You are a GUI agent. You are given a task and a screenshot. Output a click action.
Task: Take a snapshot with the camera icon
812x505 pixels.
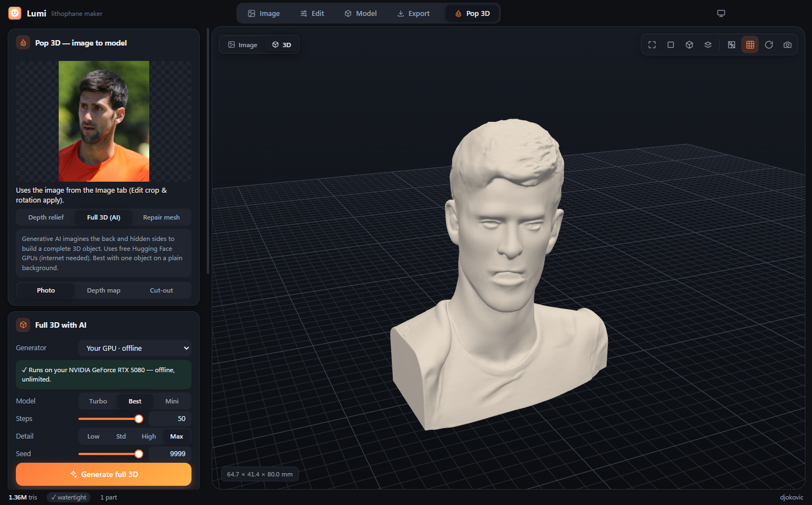click(x=787, y=45)
